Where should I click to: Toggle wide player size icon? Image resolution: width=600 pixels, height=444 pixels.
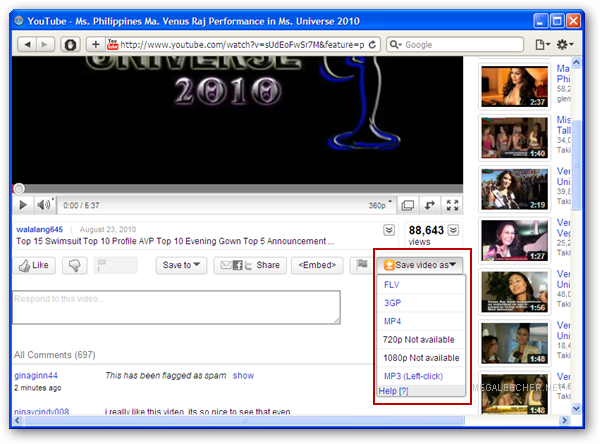408,206
